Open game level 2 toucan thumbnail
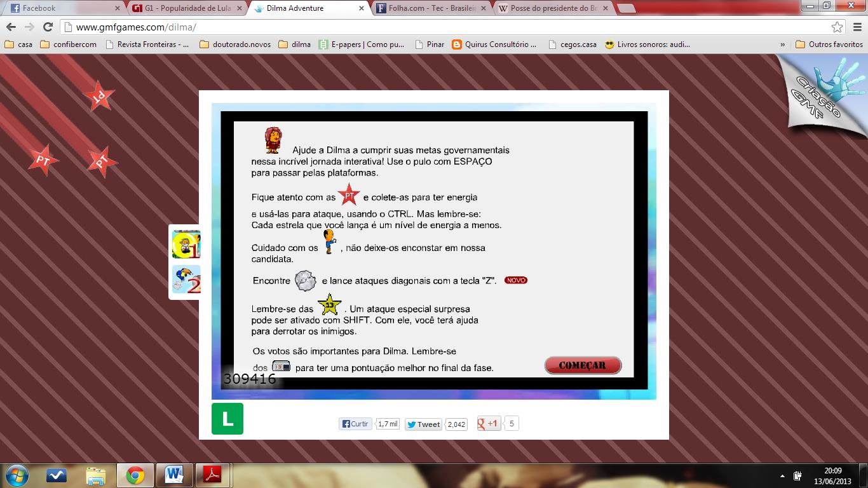This screenshot has height=488, width=868. click(x=186, y=280)
